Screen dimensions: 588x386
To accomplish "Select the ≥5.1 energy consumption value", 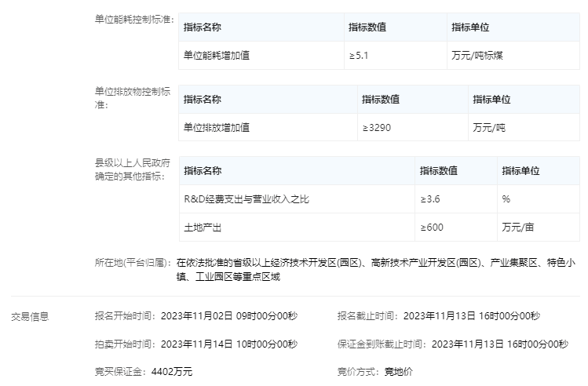I will pos(358,56).
